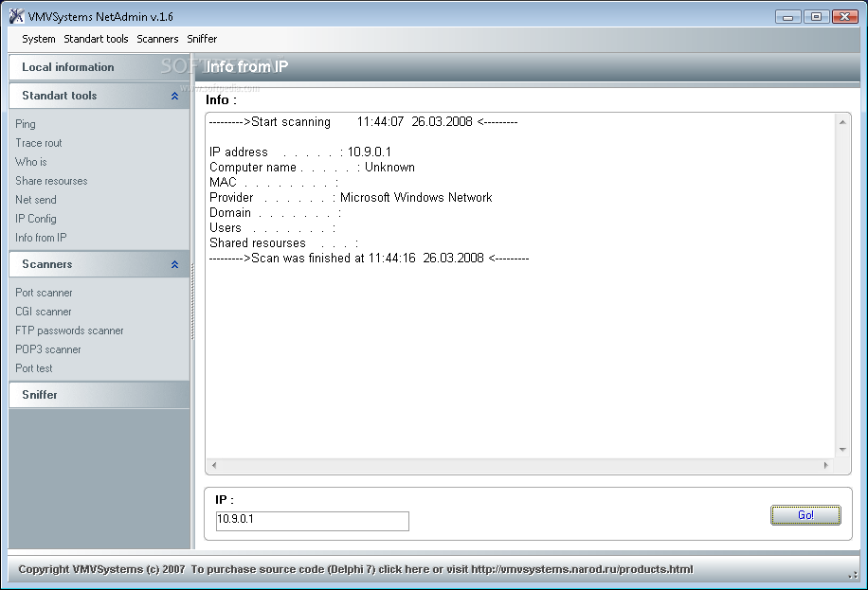The width and height of the screenshot is (868, 590).
Task: Click the 'Computer name' Unknown line
Action: point(312,167)
